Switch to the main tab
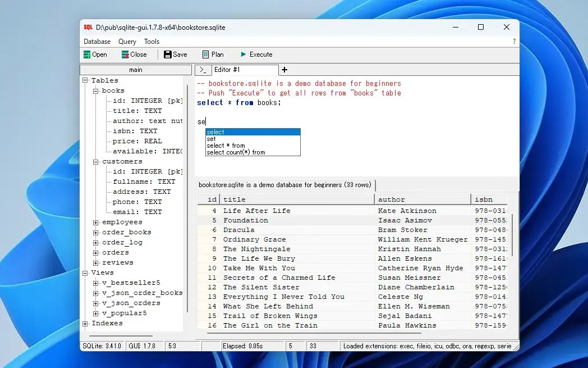The height and width of the screenshot is (368, 588). (135, 70)
